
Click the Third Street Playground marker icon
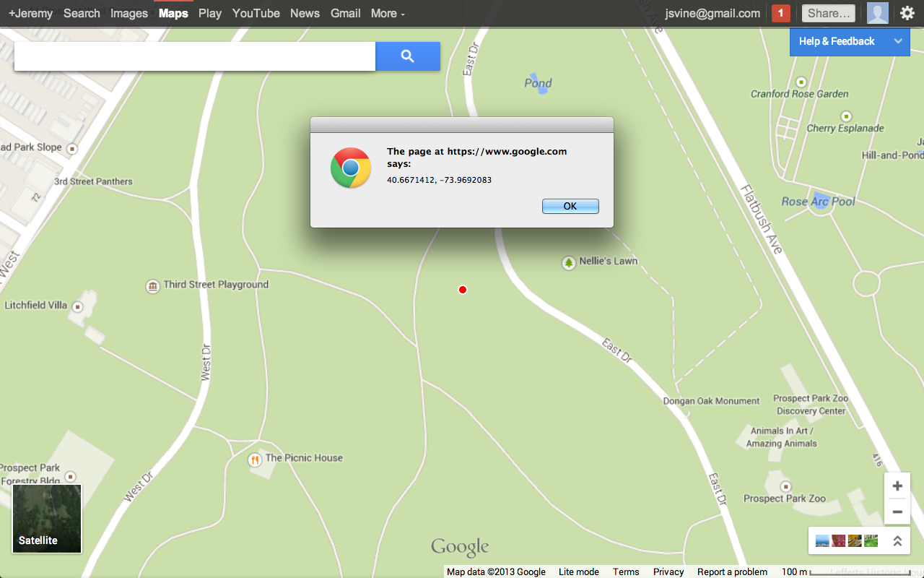152,286
